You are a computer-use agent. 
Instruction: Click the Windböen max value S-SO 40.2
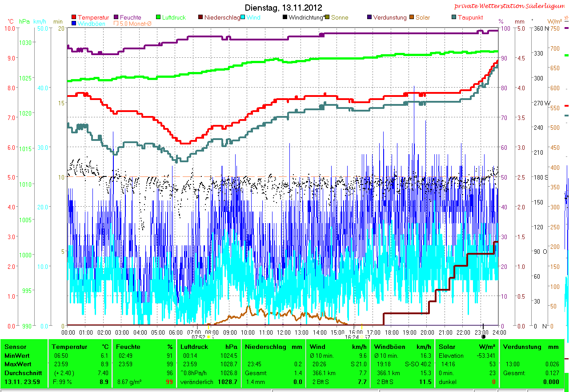click(x=421, y=364)
